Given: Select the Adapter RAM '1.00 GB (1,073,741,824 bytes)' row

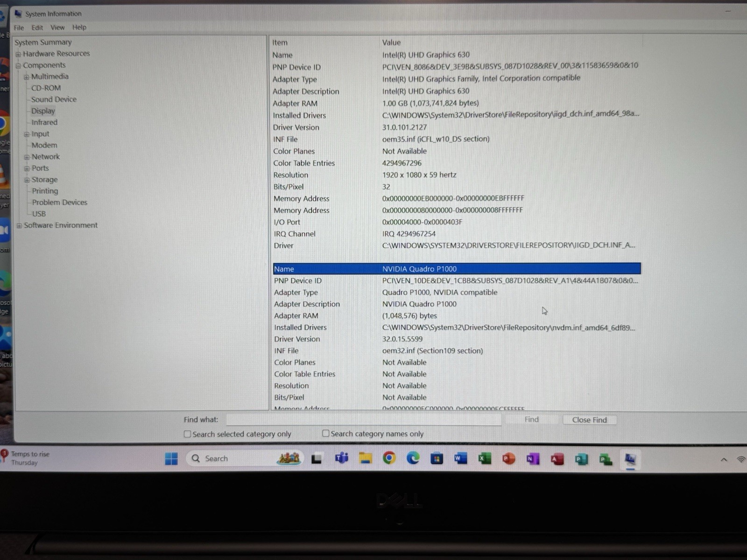Looking at the screenshot, I should pos(456,103).
